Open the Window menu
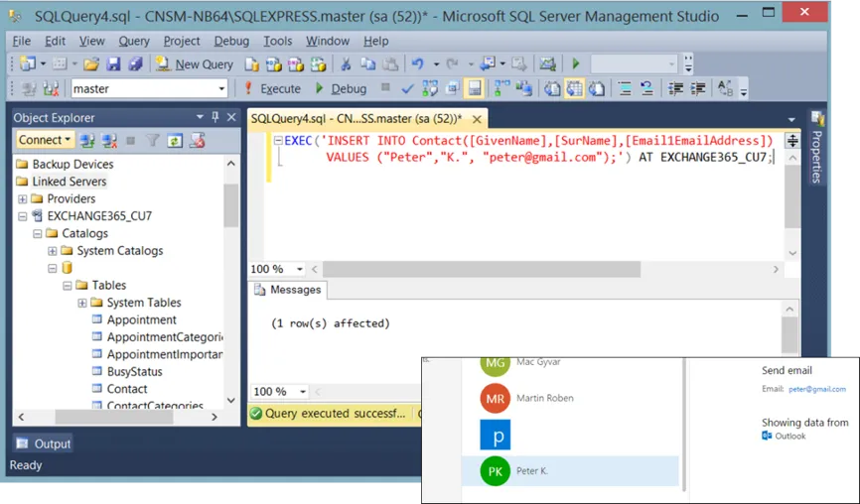This screenshot has height=504, width=860. click(328, 41)
